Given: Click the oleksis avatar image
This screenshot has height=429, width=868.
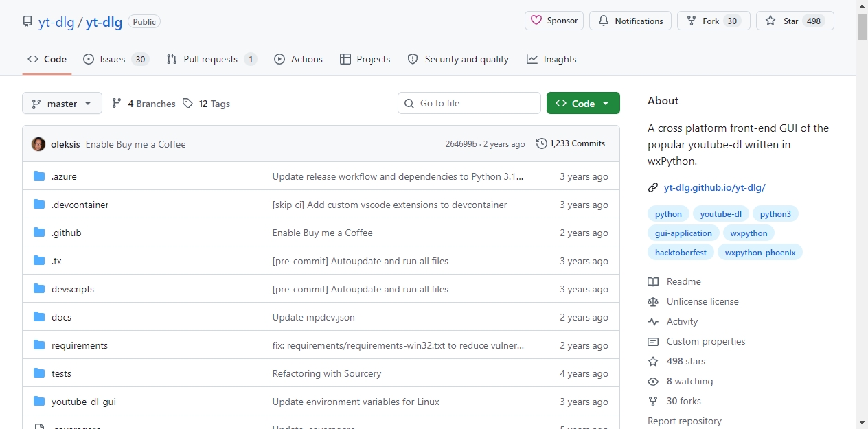Looking at the screenshot, I should (38, 144).
